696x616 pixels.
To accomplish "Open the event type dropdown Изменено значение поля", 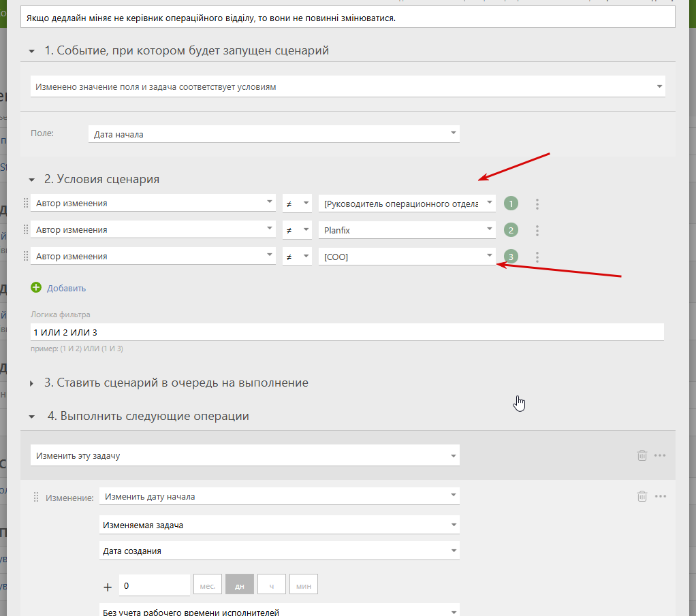I will [347, 86].
